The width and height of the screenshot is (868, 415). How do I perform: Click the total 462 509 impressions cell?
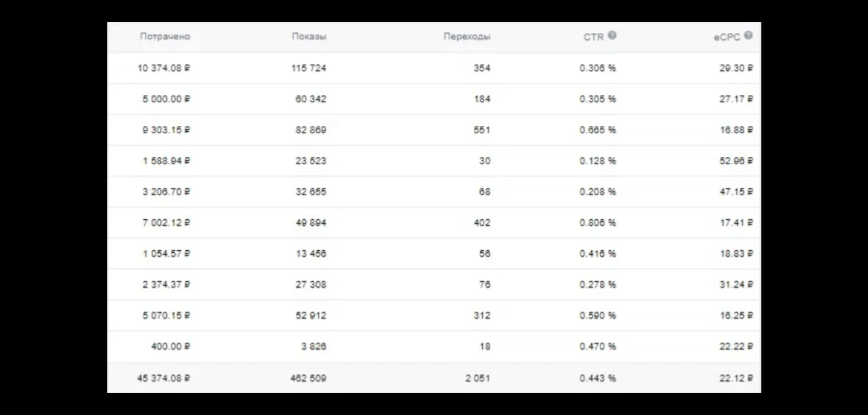click(308, 378)
